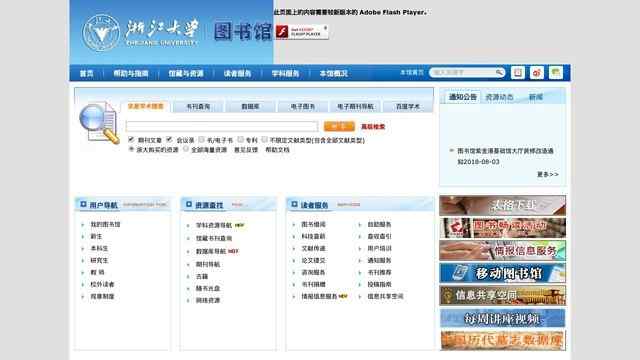Open the Weibo icon in the nav bar
Screen dimensions: 640x360
click(x=537, y=73)
